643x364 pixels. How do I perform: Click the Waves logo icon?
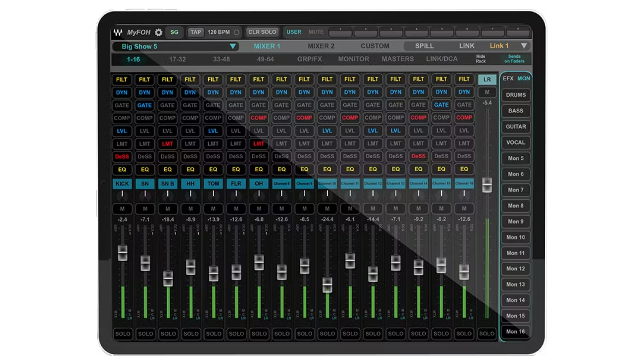coord(118,32)
